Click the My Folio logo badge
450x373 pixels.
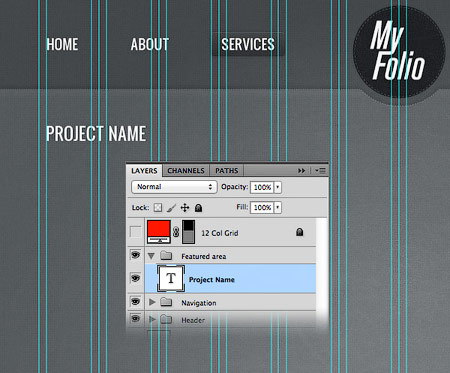399,52
